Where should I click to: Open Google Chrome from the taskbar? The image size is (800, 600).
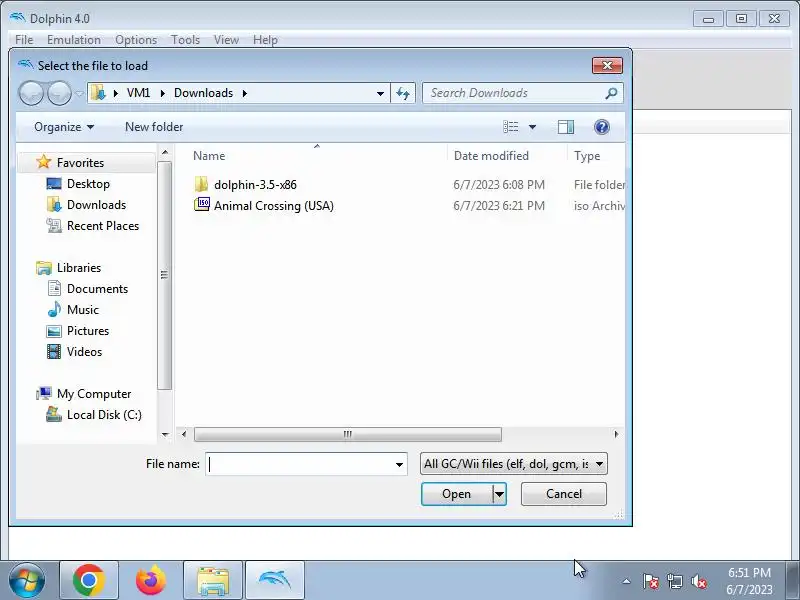[89, 580]
